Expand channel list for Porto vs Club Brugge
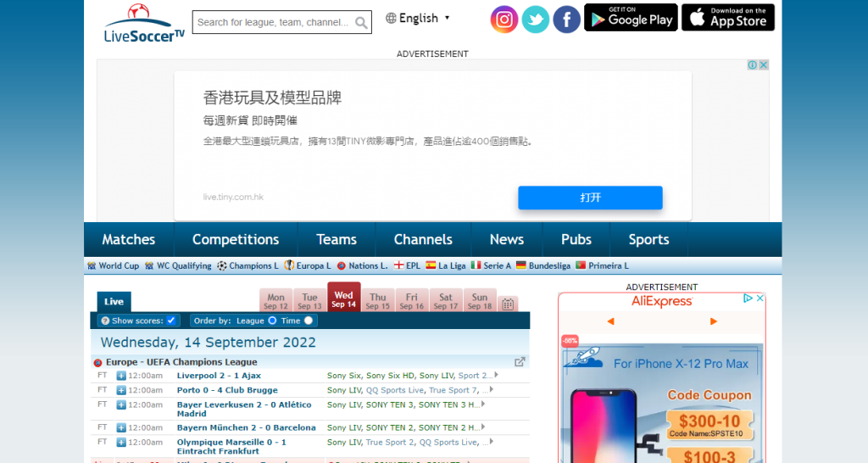This screenshot has height=463, width=868. [x=492, y=389]
